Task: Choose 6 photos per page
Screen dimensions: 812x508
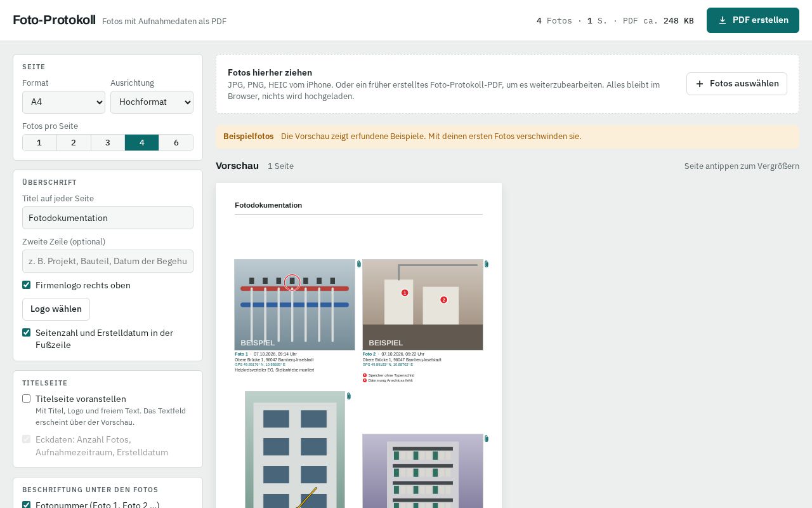Action: [x=176, y=143]
